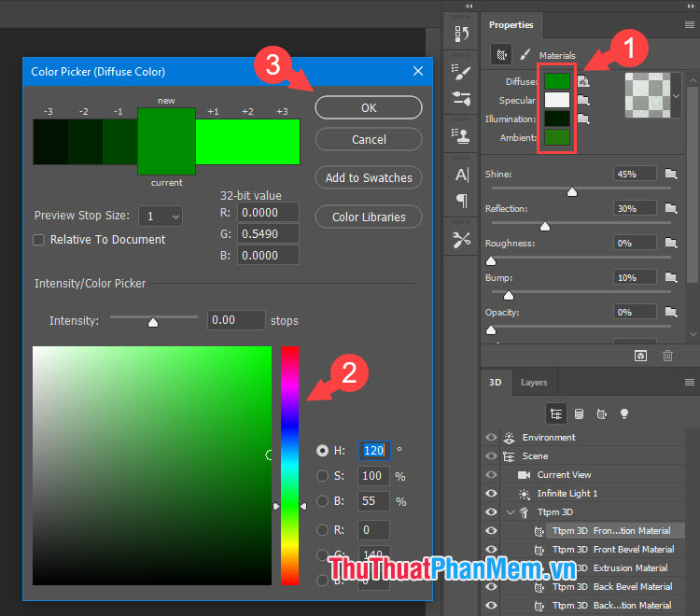Filter 3D panel by lights
This screenshot has height=616, width=700.
pyautogui.click(x=624, y=413)
